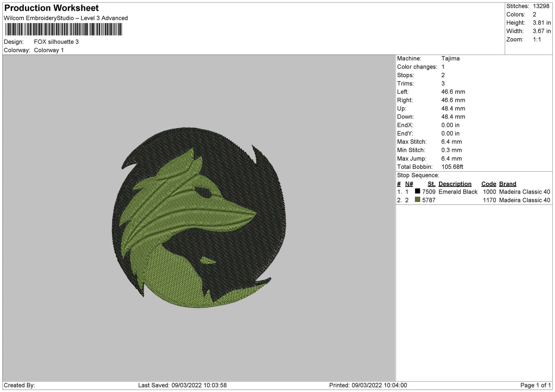Click the Last Saved timestamp

(182, 385)
